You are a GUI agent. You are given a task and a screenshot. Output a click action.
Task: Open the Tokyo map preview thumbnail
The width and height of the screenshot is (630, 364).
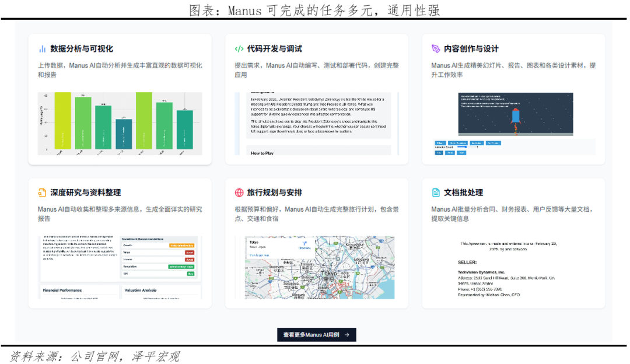[x=320, y=267]
